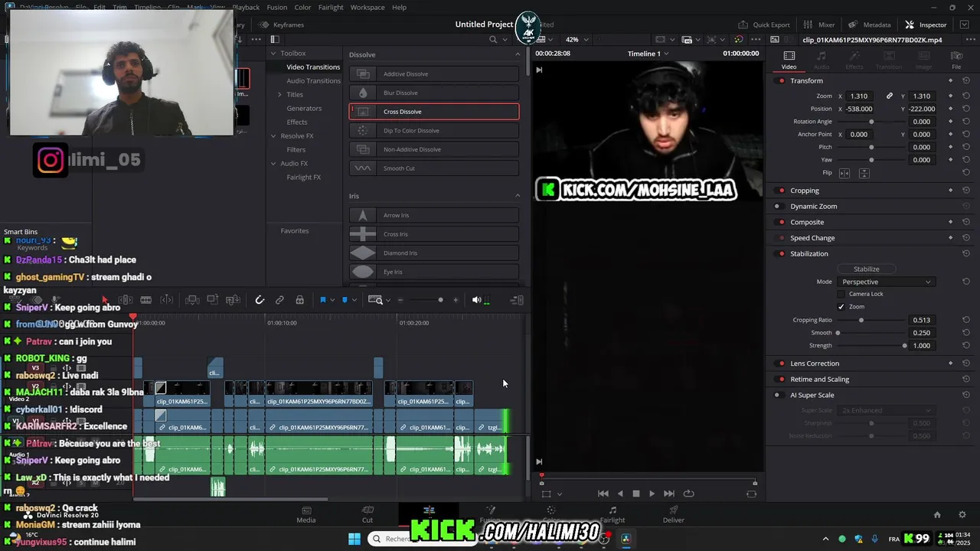Open the Metadata panel
The image size is (980, 551).
[869, 24]
